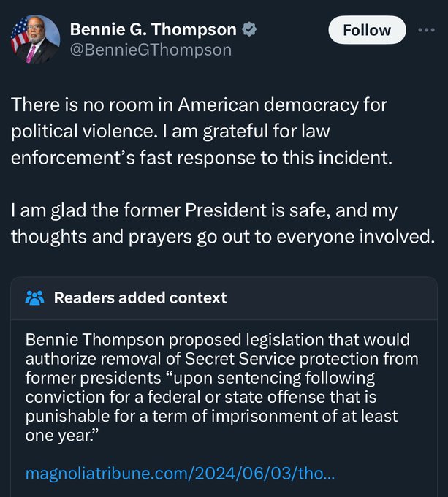Open the three-dot more options menu
The width and height of the screenshot is (448, 497).
[x=425, y=31]
